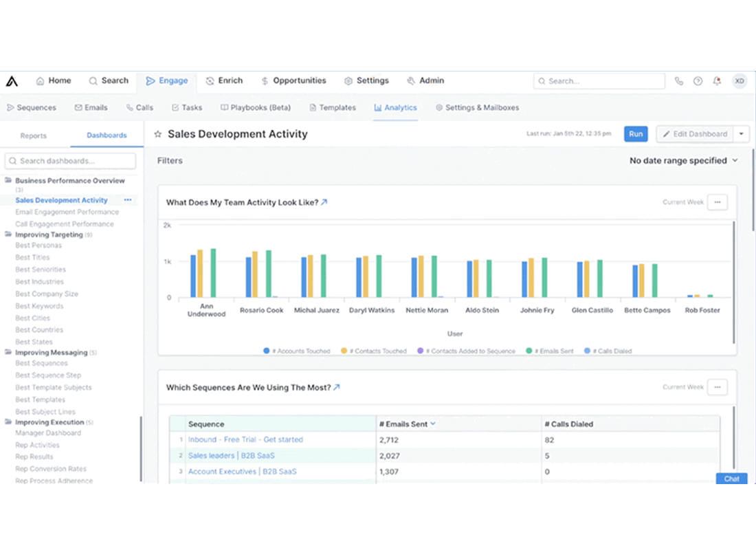756x557 pixels.
Task: Toggle the Contacts Touched yellow legend swatch
Action: point(344,351)
